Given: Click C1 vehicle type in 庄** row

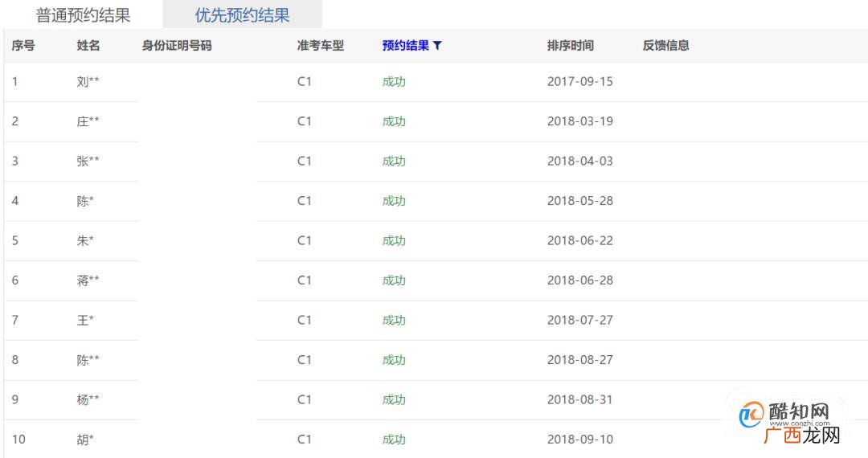Looking at the screenshot, I should [305, 121].
